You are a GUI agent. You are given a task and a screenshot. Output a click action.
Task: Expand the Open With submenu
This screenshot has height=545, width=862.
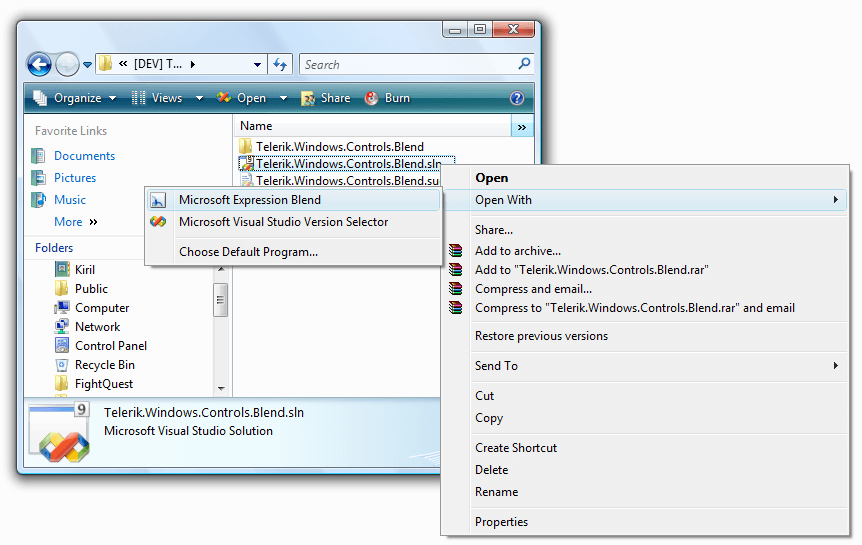click(645, 200)
